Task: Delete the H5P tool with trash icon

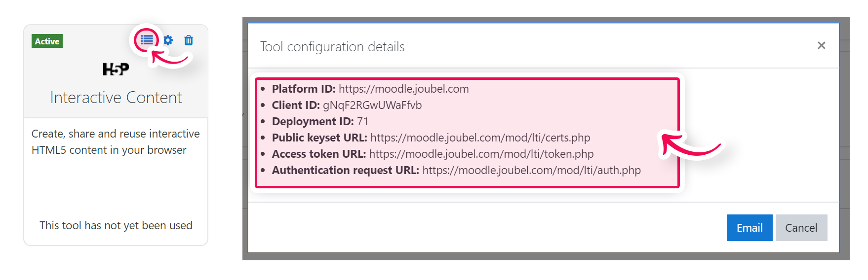Action: [189, 40]
